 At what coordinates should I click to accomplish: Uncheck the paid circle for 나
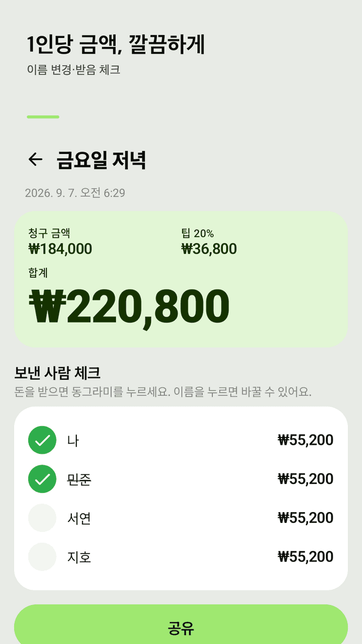pos(42,440)
